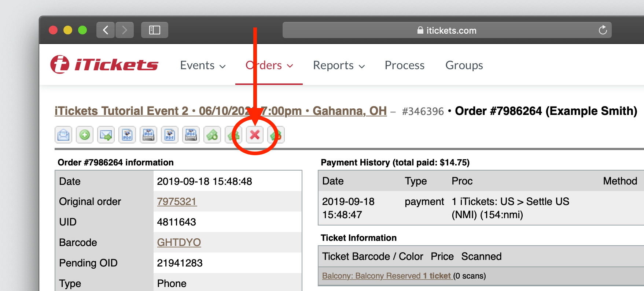Expand the Orders dropdown menu
Viewport: 644px width, 291px height.
point(269,66)
